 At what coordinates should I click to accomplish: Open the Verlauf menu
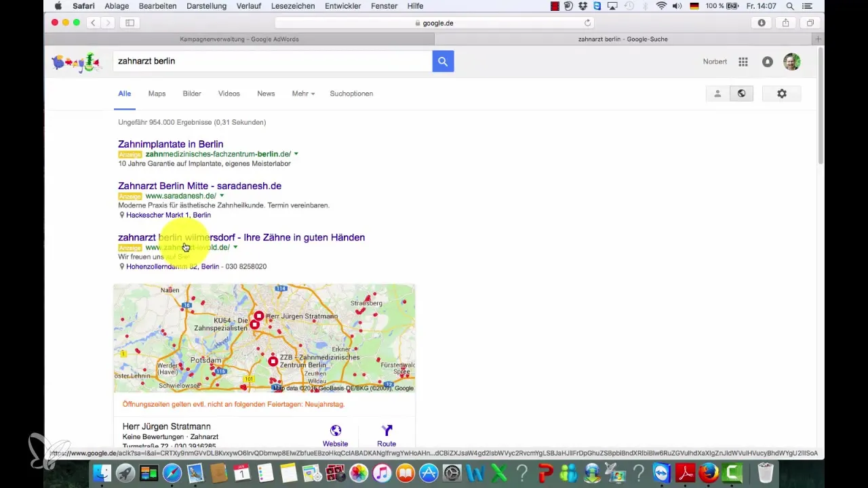click(250, 6)
